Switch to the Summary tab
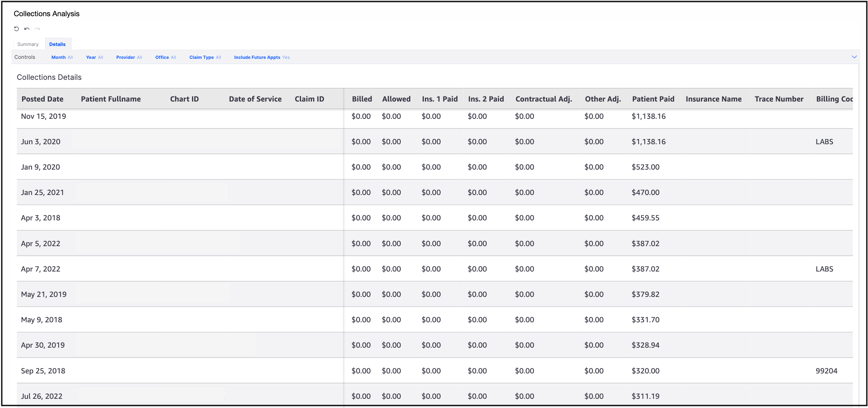The image size is (868, 408). click(28, 44)
